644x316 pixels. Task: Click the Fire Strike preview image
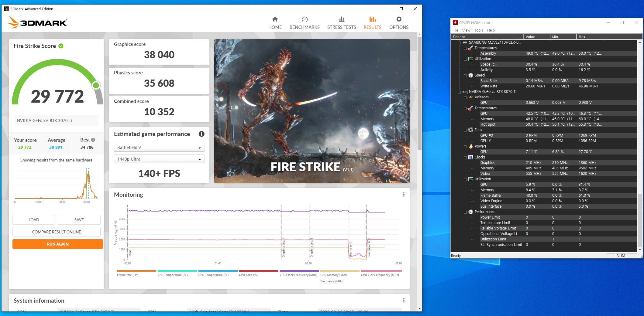click(312, 111)
